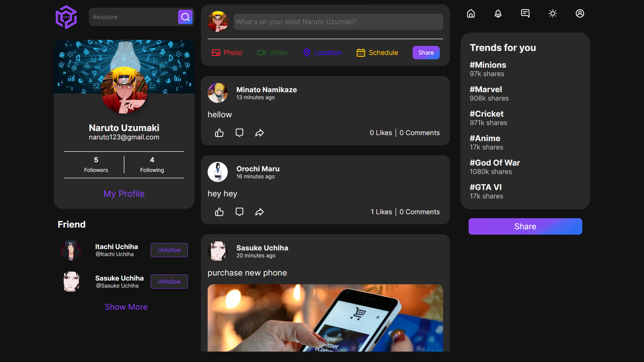Click the Video upload option

[x=272, y=53]
